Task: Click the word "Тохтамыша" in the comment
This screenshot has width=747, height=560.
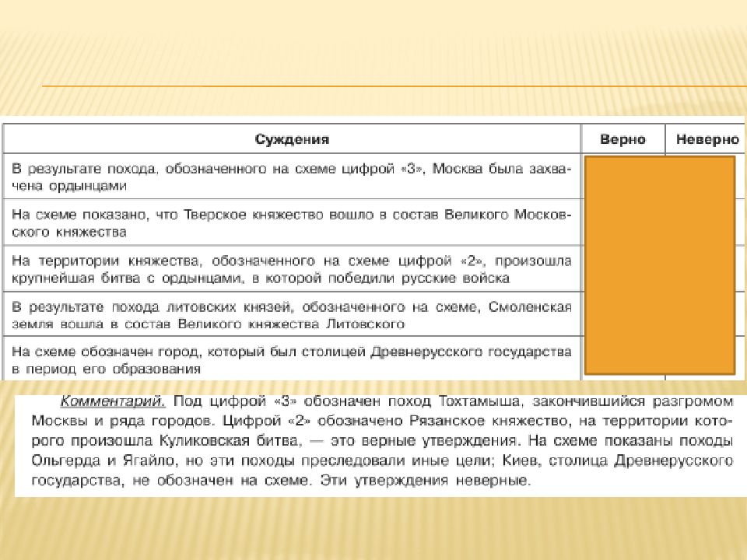Action: (480, 401)
